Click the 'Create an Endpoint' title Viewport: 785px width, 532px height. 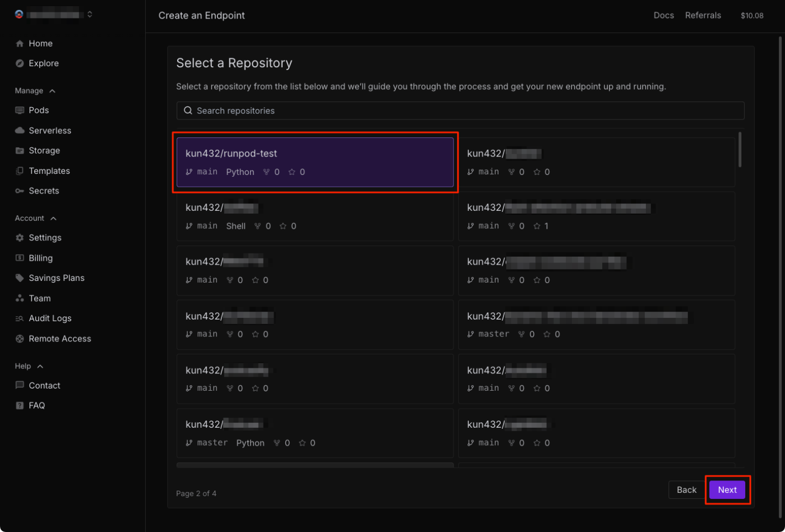point(202,16)
